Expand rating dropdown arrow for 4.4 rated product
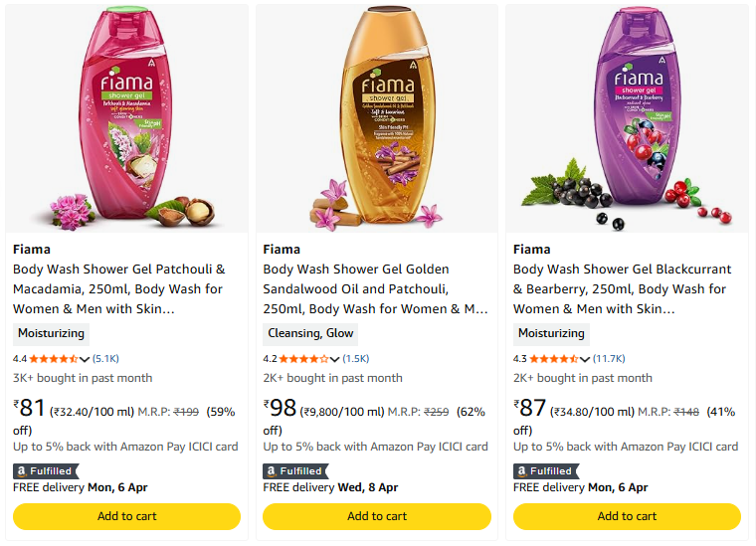This screenshot has width=756, height=546. tap(86, 359)
